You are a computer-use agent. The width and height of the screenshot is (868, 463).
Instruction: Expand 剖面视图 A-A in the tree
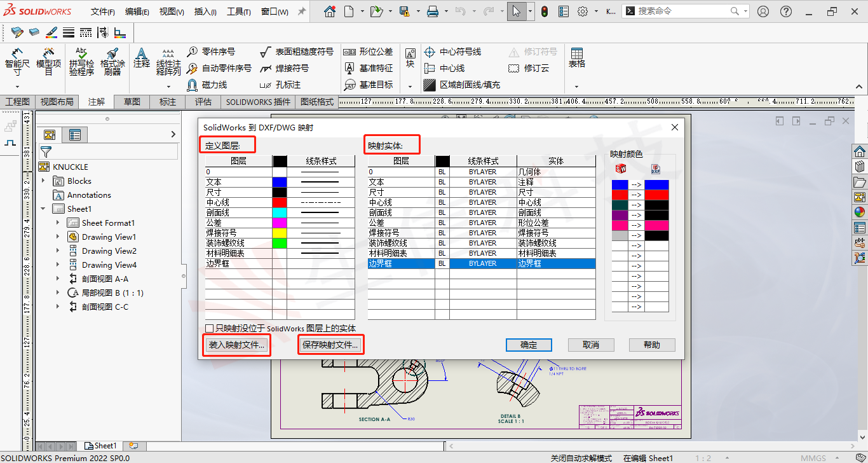(58, 279)
